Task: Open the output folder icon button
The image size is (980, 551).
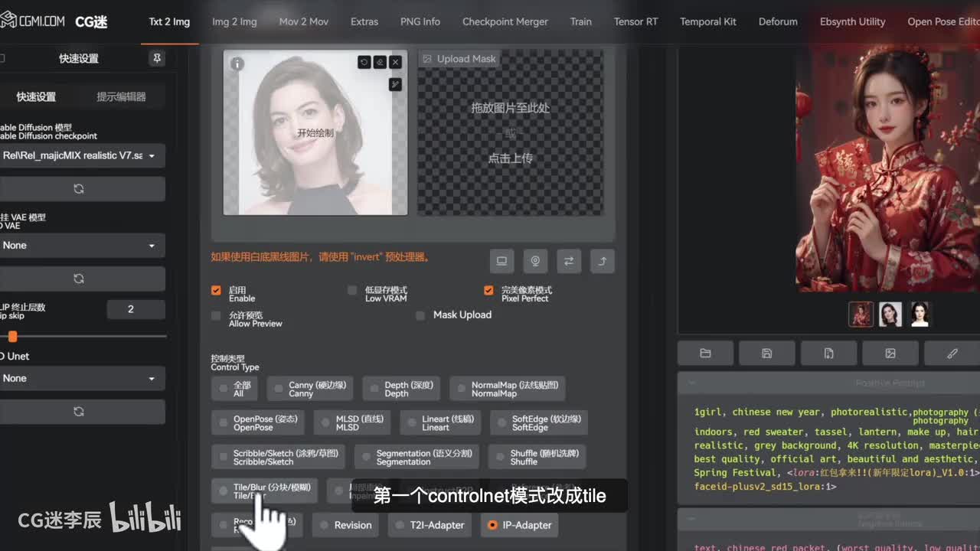Action: pos(705,353)
